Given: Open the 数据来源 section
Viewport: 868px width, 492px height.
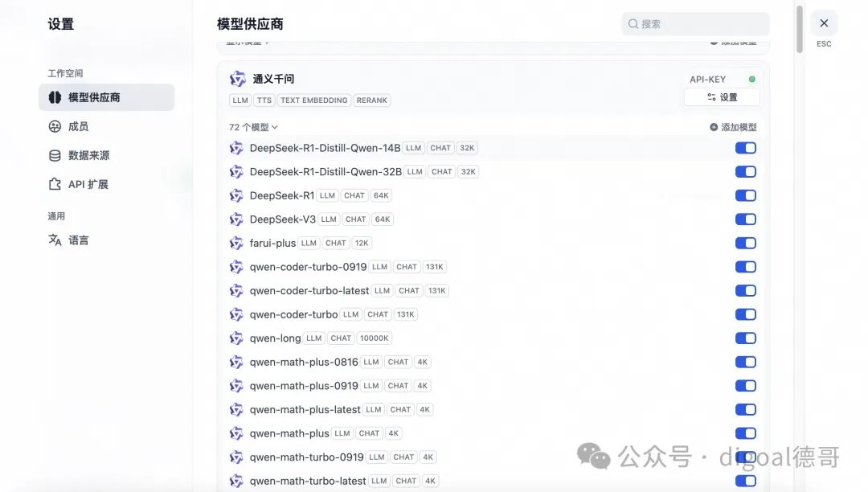Looking at the screenshot, I should coord(106,155).
